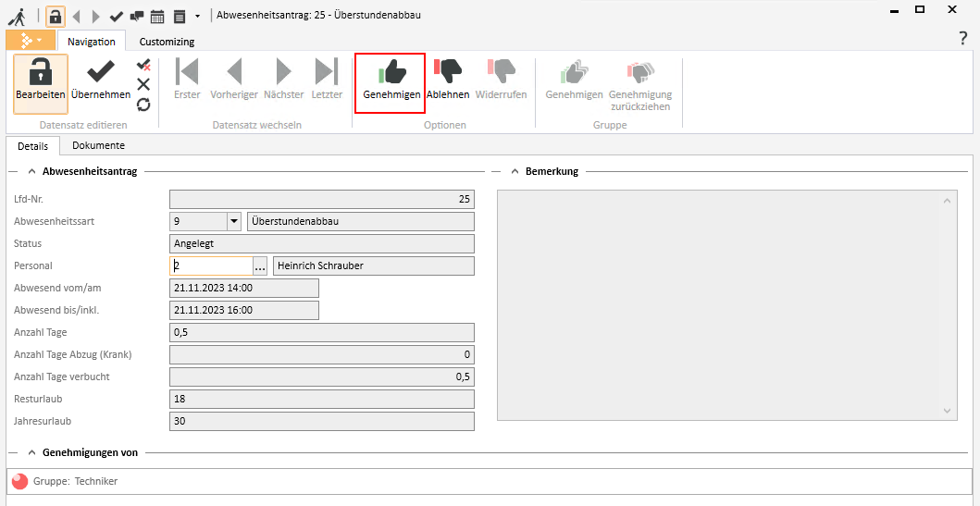Click the Resturlaub field showing 18
The image size is (980, 506).
(322, 400)
